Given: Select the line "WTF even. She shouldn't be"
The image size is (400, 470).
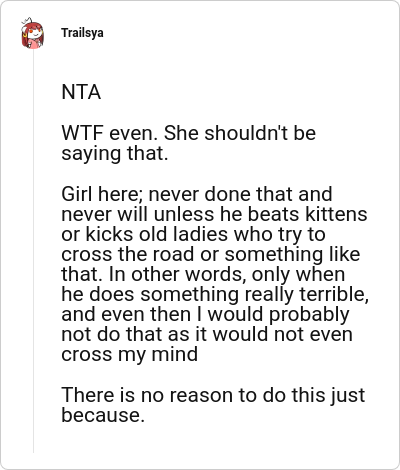Looking at the screenshot, I should tap(189, 133).
